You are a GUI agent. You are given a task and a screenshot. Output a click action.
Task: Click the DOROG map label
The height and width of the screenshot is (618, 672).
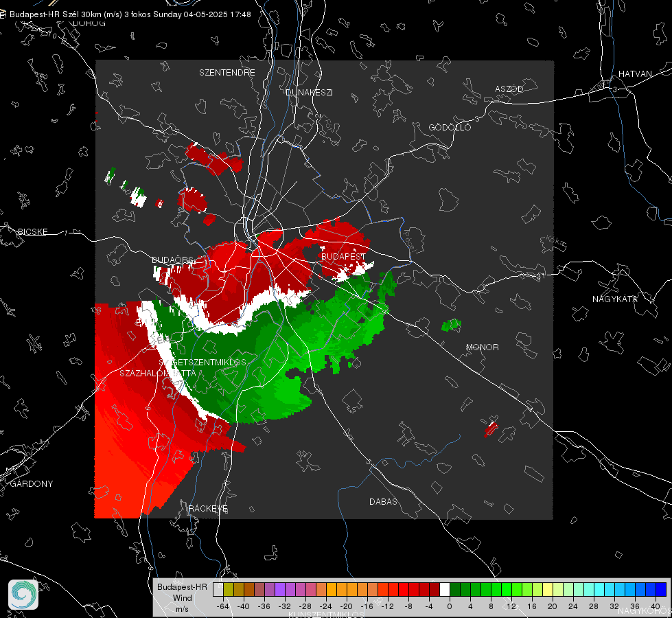(x=89, y=23)
